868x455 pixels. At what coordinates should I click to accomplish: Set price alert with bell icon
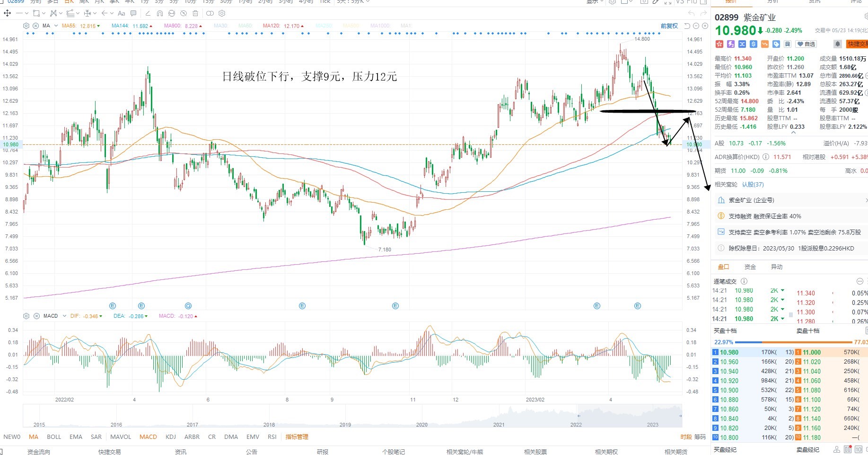[838, 44]
